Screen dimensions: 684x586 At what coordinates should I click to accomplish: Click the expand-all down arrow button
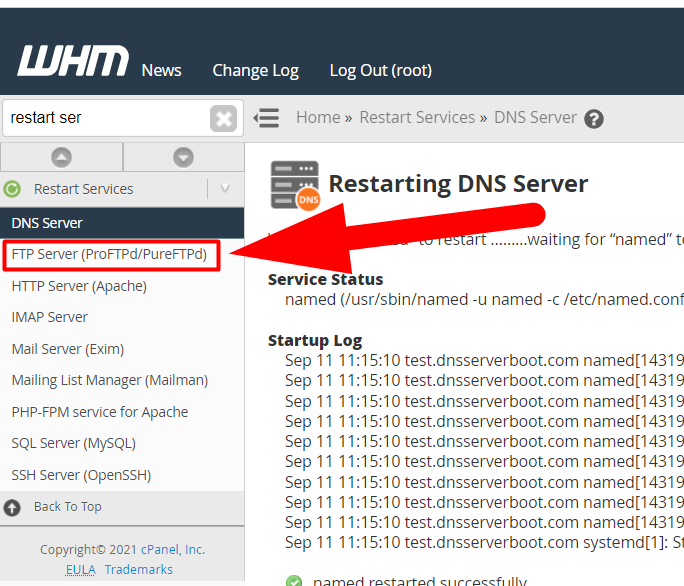click(x=183, y=157)
